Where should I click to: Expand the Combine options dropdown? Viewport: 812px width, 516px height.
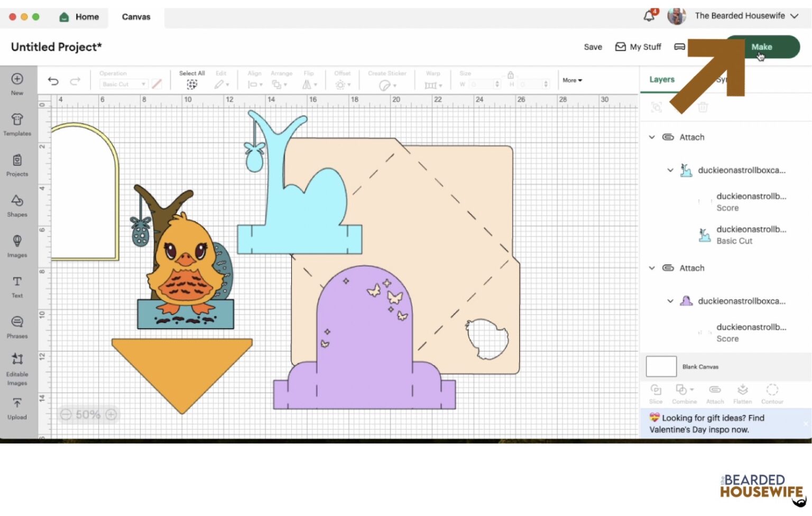coord(693,390)
